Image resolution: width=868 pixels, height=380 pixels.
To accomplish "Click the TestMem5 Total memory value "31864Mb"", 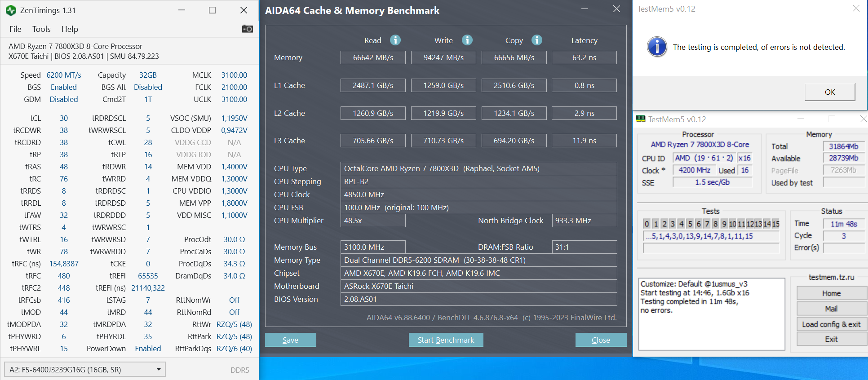I will pos(843,146).
